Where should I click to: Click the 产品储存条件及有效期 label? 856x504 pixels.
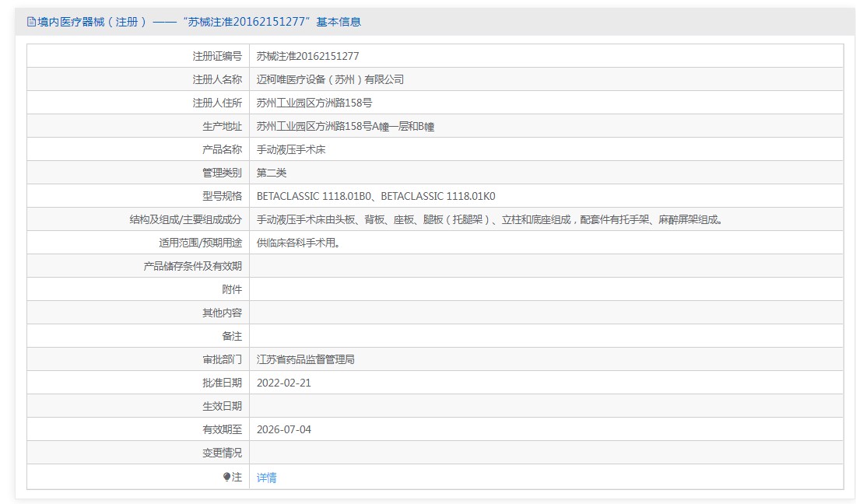point(193,266)
